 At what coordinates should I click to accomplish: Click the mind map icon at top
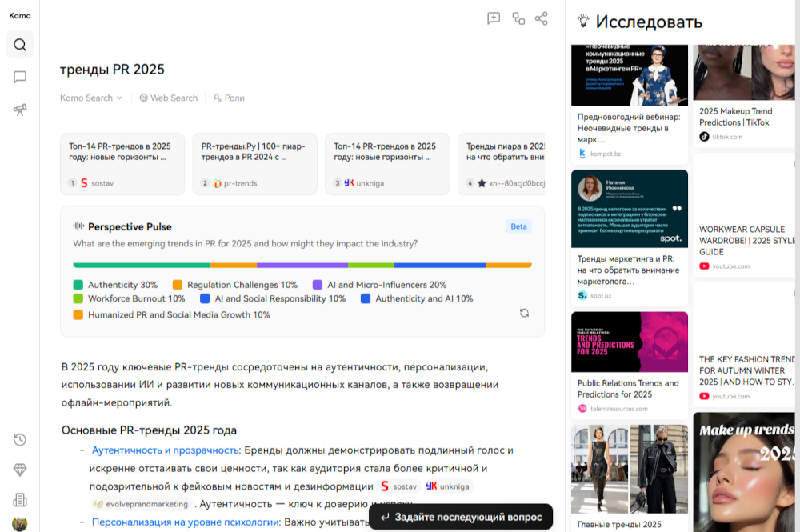point(518,19)
